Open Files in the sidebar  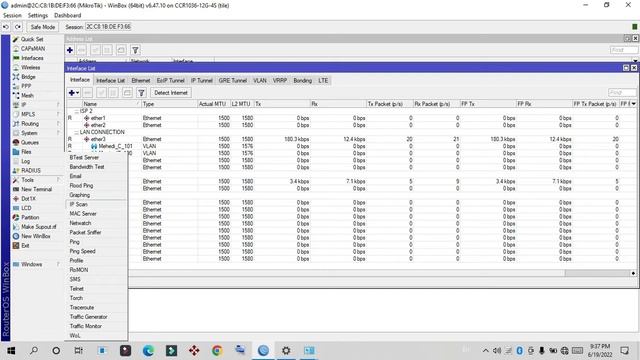pyautogui.click(x=26, y=152)
